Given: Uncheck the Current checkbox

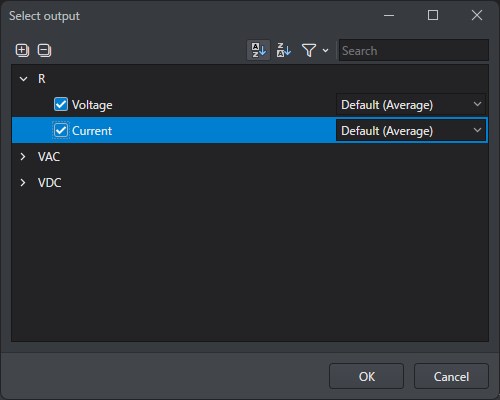Looking at the screenshot, I should [x=61, y=130].
